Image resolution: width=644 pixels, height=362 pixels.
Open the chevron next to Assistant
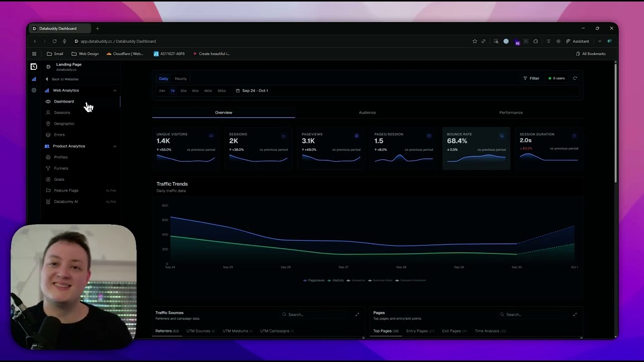coord(600,41)
